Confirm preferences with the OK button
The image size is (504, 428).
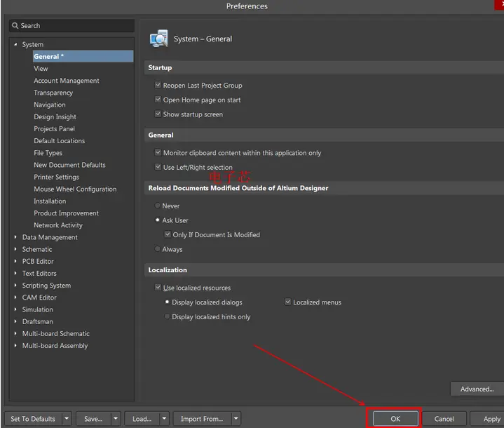395,419
